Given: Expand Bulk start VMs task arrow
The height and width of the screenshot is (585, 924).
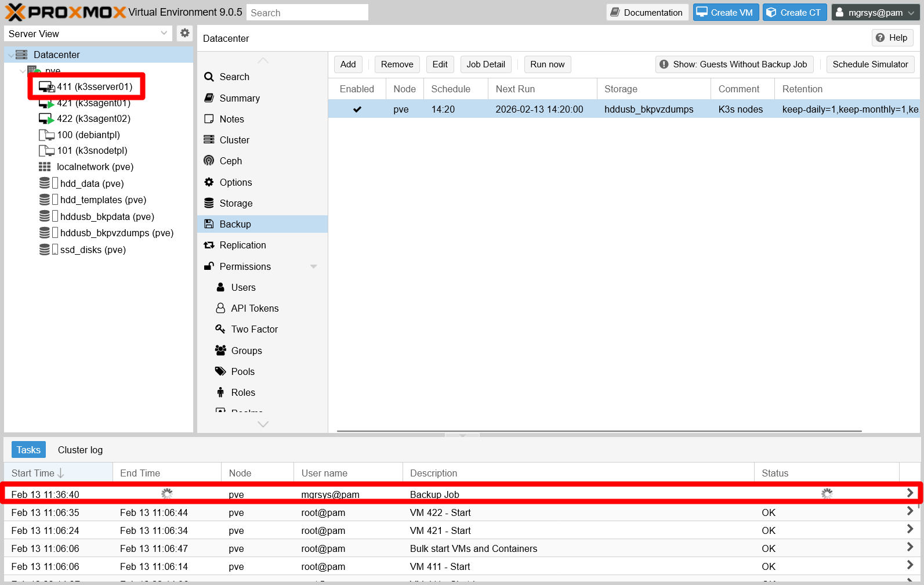Looking at the screenshot, I should tap(909, 547).
